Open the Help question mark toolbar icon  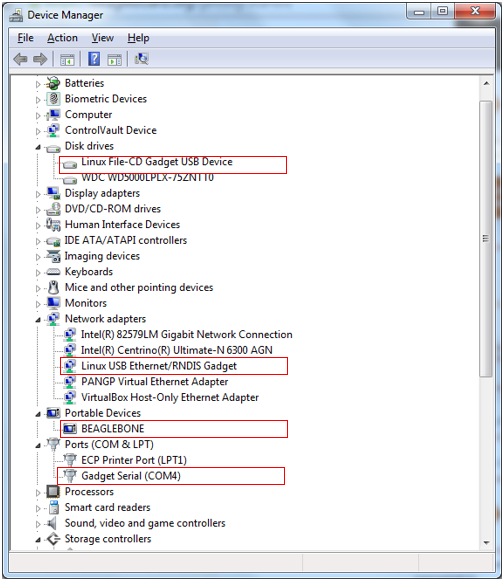94,59
